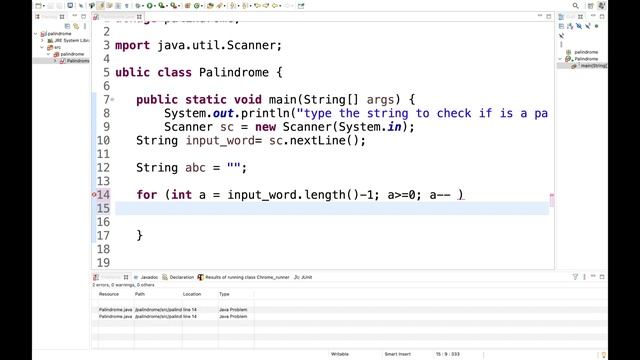The image size is (640, 360).
Task: Click the New Java Package icon
Action: 188,6
